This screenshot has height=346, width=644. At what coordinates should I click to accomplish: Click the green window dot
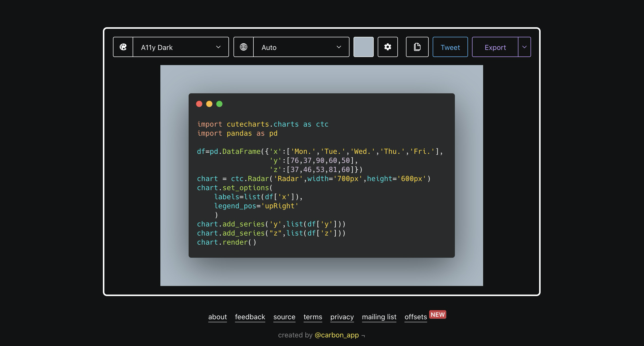pyautogui.click(x=219, y=104)
